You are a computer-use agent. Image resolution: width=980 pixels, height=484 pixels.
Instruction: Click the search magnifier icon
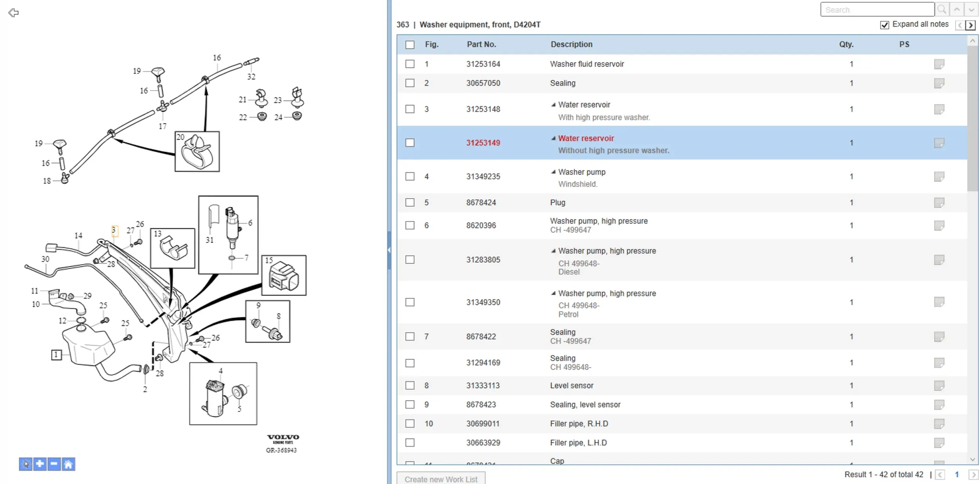click(942, 9)
